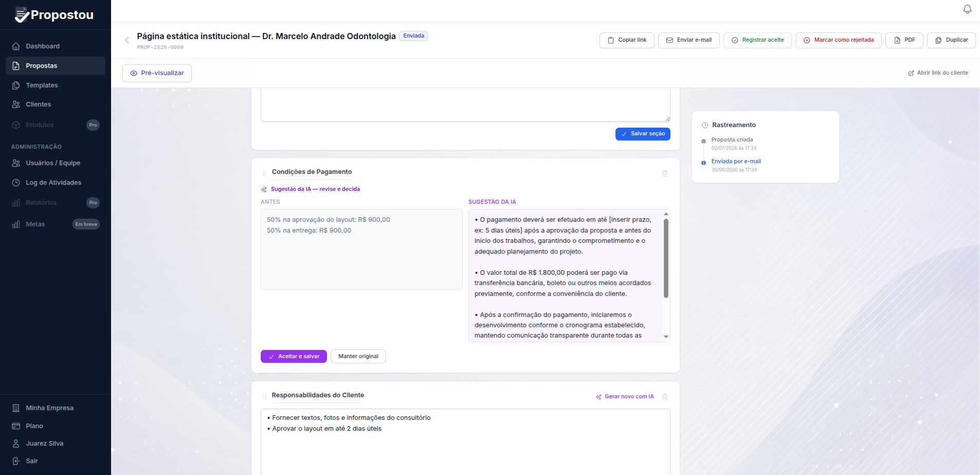Image resolution: width=980 pixels, height=475 pixels.
Task: Click Gerar novo com IA link
Action: (x=625, y=397)
